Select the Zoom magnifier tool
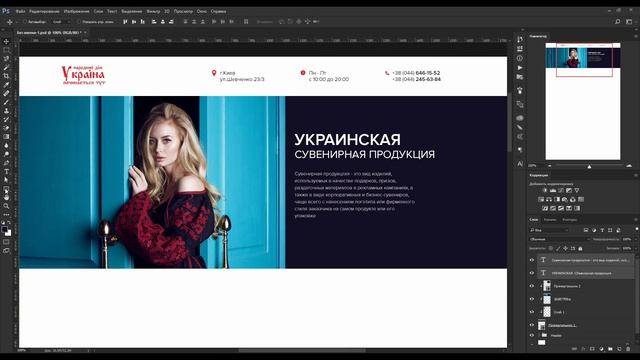Image resolution: width=640 pixels, height=360 pixels. (6, 206)
